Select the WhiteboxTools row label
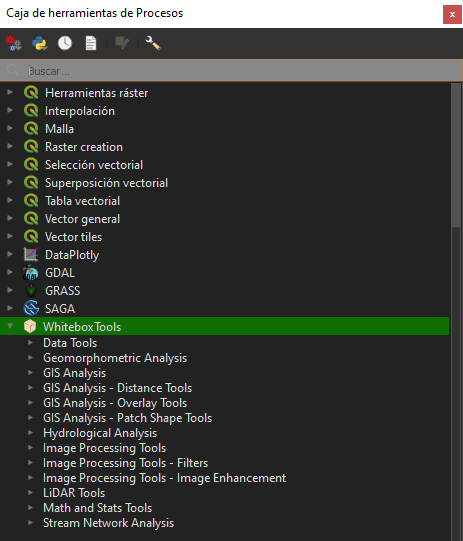The width and height of the screenshot is (463, 541). click(82, 327)
